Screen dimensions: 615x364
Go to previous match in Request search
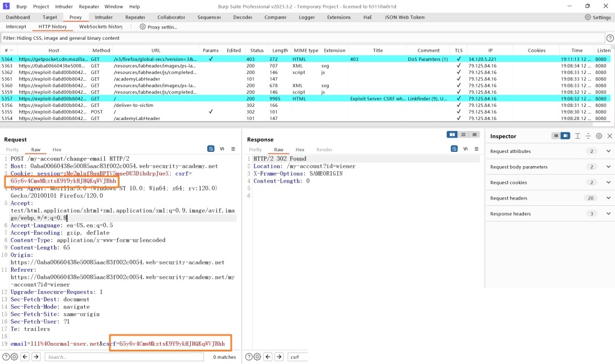25,357
